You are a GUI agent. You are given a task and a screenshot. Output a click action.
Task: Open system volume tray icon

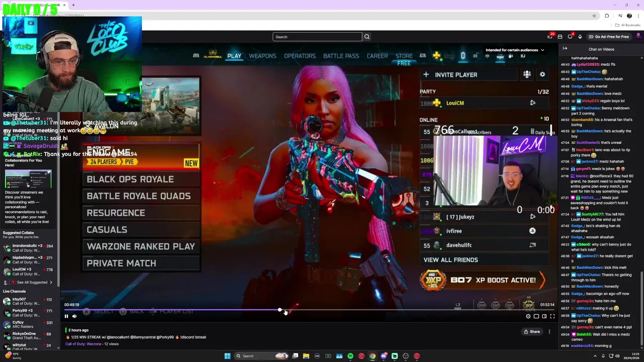618,356
